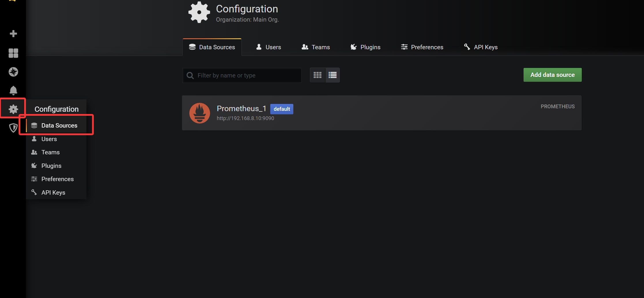This screenshot has height=298, width=644.
Task: Switch to grid view of data sources
Action: click(318, 75)
